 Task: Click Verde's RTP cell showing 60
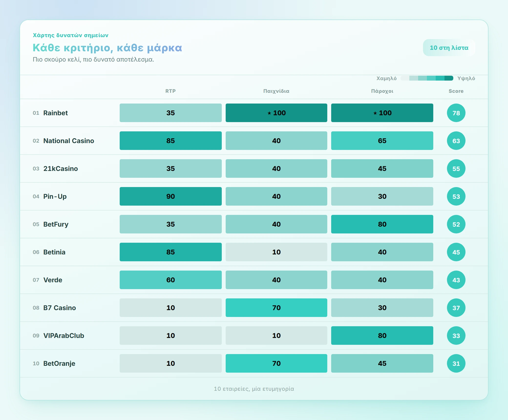pos(170,280)
